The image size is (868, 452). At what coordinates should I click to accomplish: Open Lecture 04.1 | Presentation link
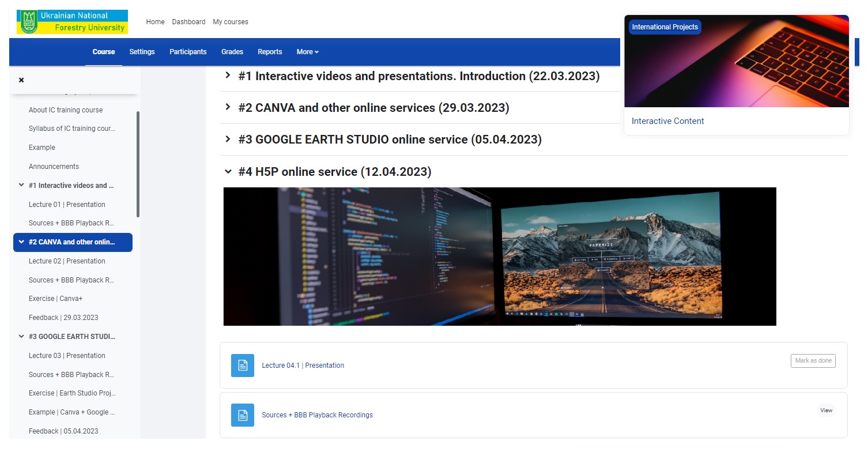(303, 366)
